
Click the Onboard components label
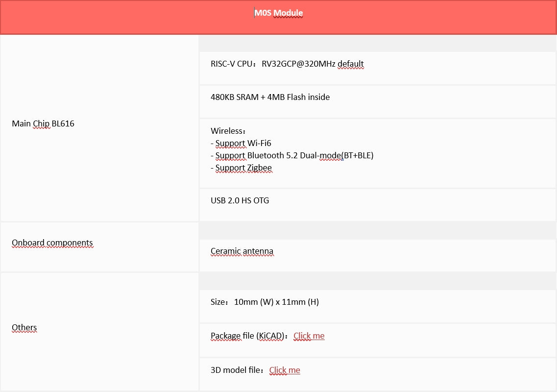point(52,243)
